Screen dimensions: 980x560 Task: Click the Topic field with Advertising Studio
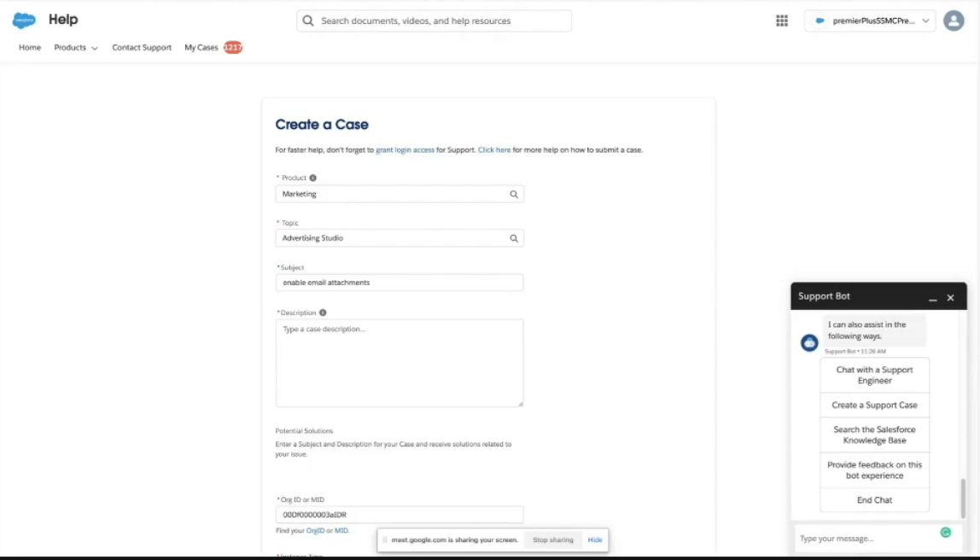pyautogui.click(x=400, y=238)
